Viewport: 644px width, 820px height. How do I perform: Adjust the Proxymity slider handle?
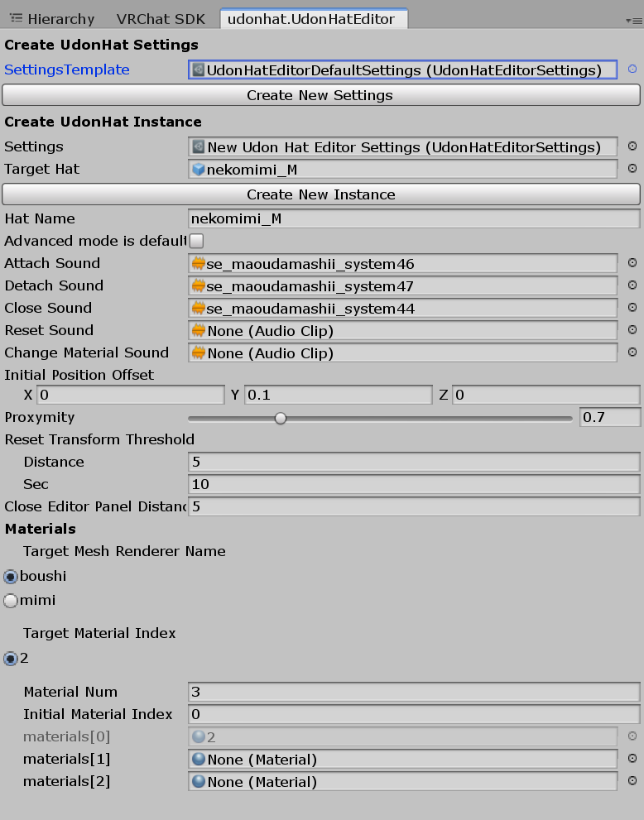pyautogui.click(x=281, y=418)
